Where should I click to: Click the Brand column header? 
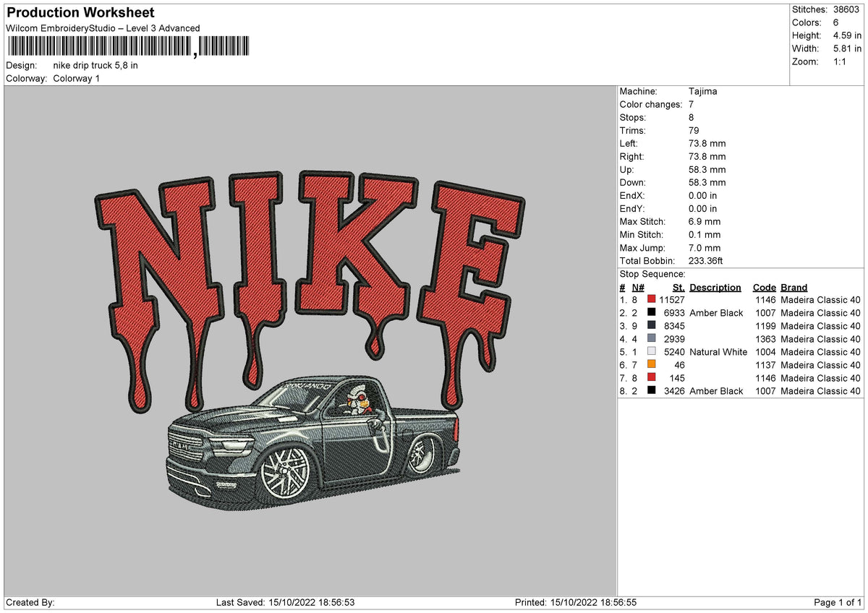click(x=793, y=287)
